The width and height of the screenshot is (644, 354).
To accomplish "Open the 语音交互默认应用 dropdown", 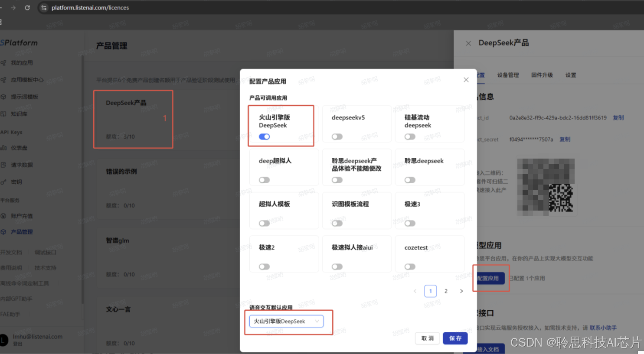I will coord(286,321).
